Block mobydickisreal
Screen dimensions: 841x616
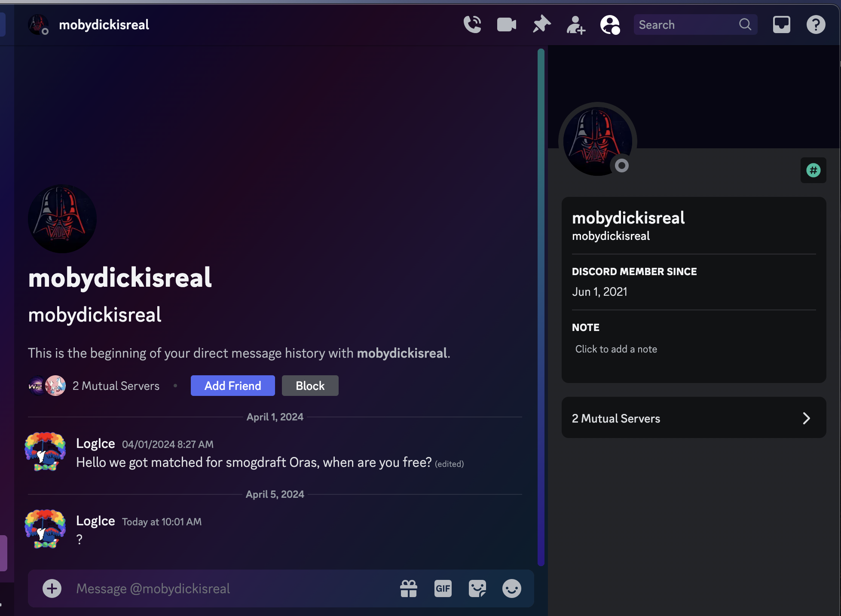(310, 386)
